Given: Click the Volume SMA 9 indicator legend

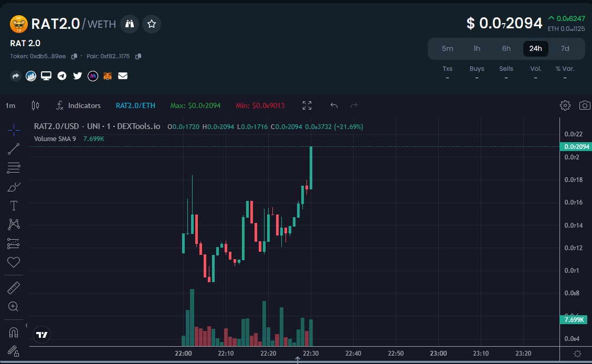Looking at the screenshot, I should tap(69, 139).
